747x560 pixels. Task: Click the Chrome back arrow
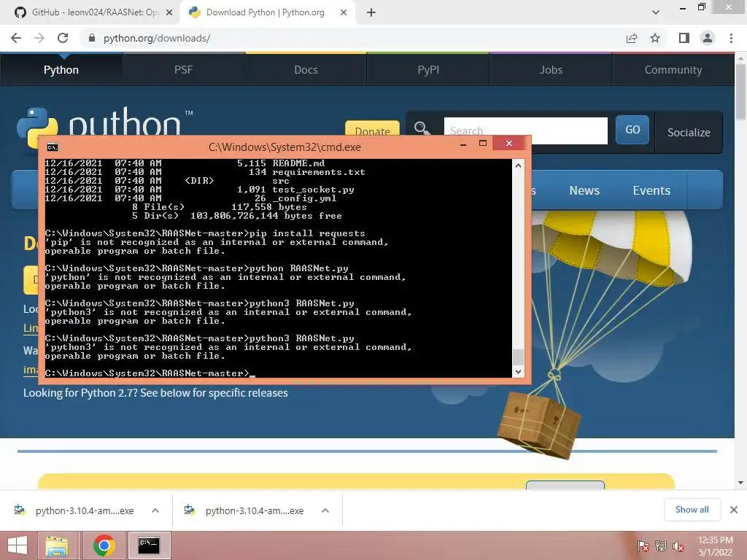point(16,38)
